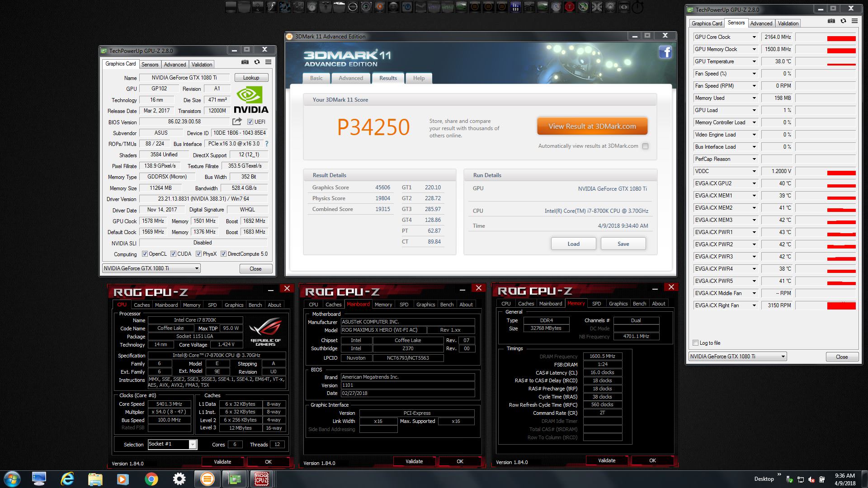Click the Facebook icon in 3DMark 11
The image size is (868, 488).
pos(665,52)
